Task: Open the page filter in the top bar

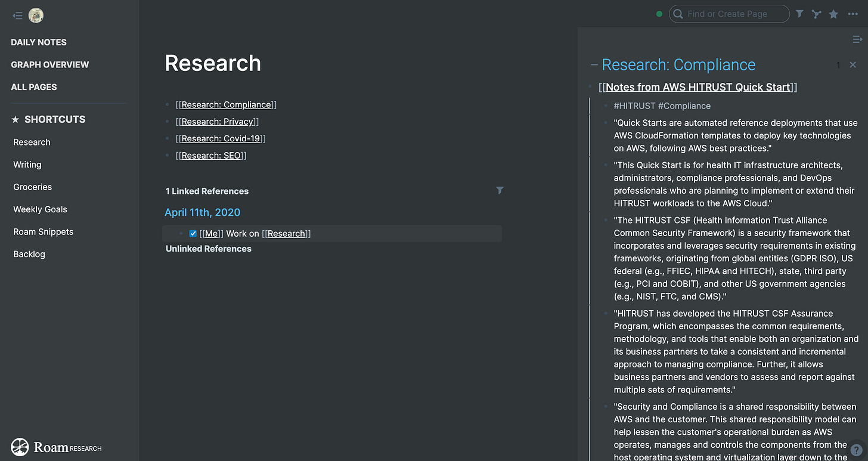Action: coord(799,14)
